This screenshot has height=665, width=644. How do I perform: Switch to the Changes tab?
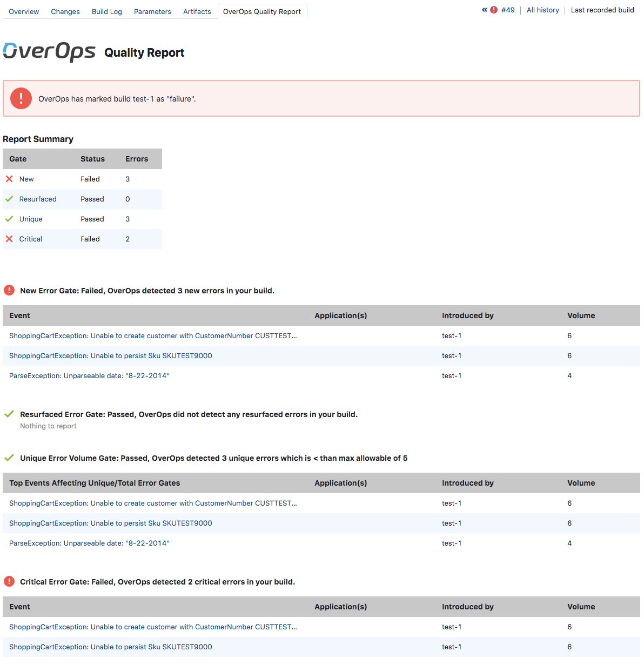click(65, 11)
